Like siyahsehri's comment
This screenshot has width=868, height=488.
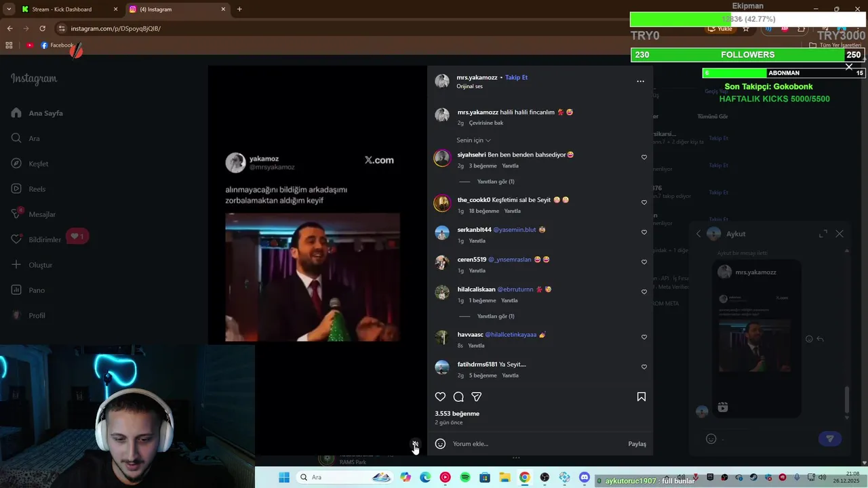pyautogui.click(x=644, y=157)
